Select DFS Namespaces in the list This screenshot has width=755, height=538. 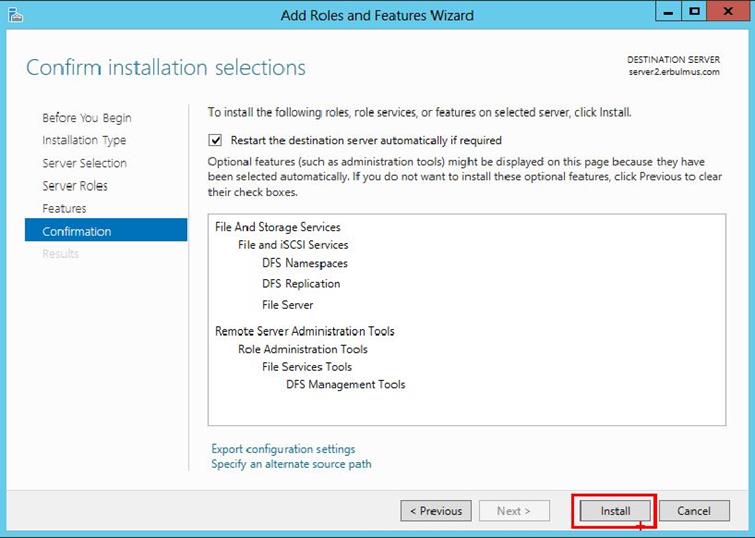tap(304, 264)
